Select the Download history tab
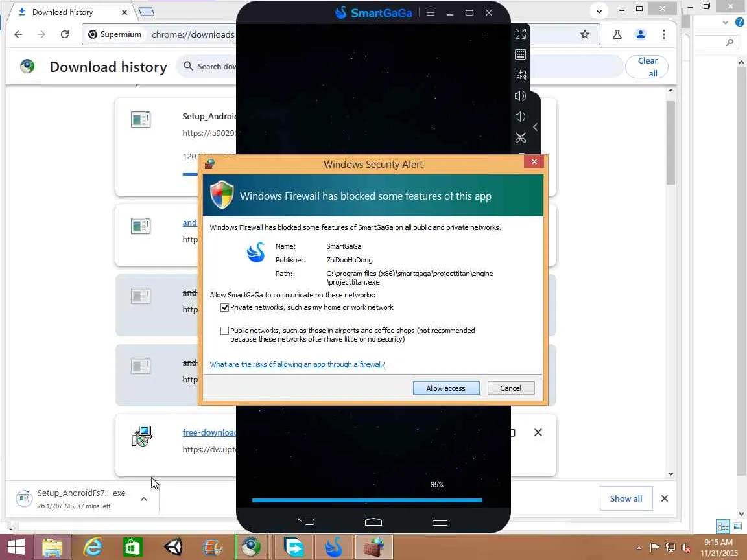 click(62, 12)
